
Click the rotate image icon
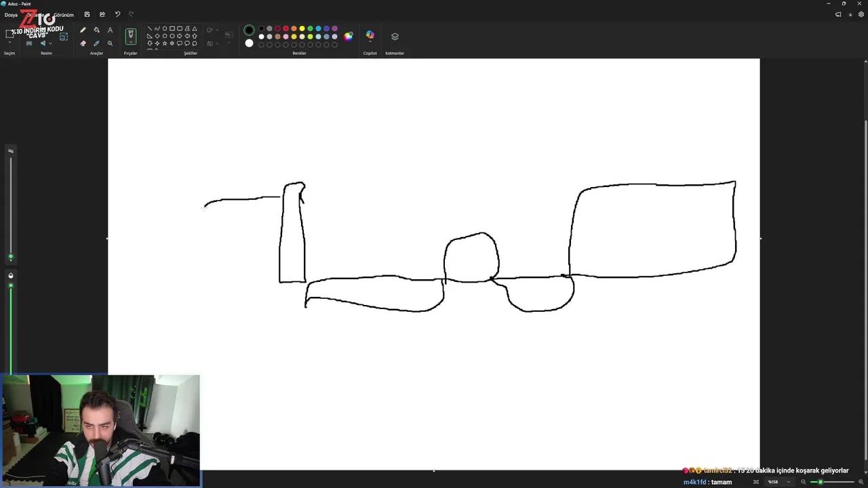point(43,43)
